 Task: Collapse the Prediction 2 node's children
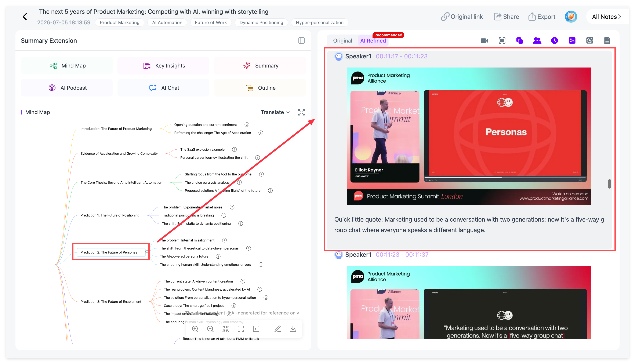pos(147,252)
